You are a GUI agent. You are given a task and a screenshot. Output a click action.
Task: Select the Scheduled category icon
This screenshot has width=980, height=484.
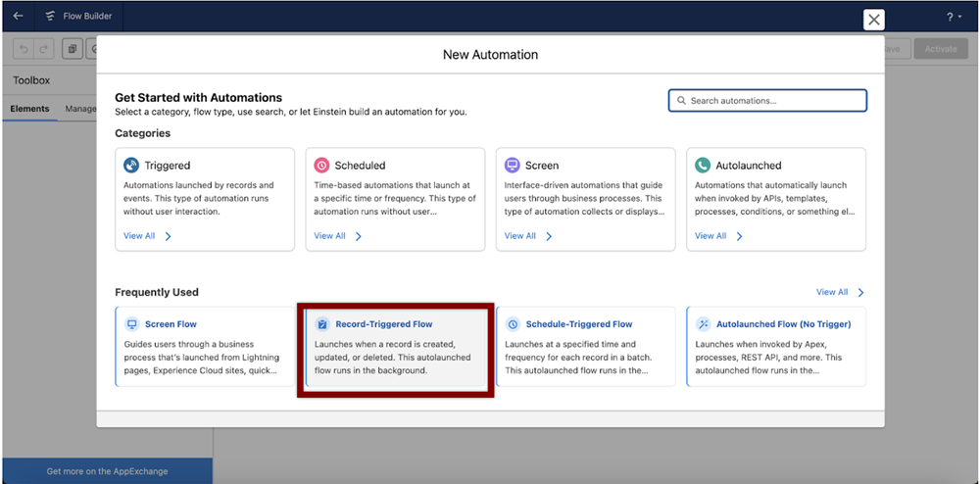point(321,166)
